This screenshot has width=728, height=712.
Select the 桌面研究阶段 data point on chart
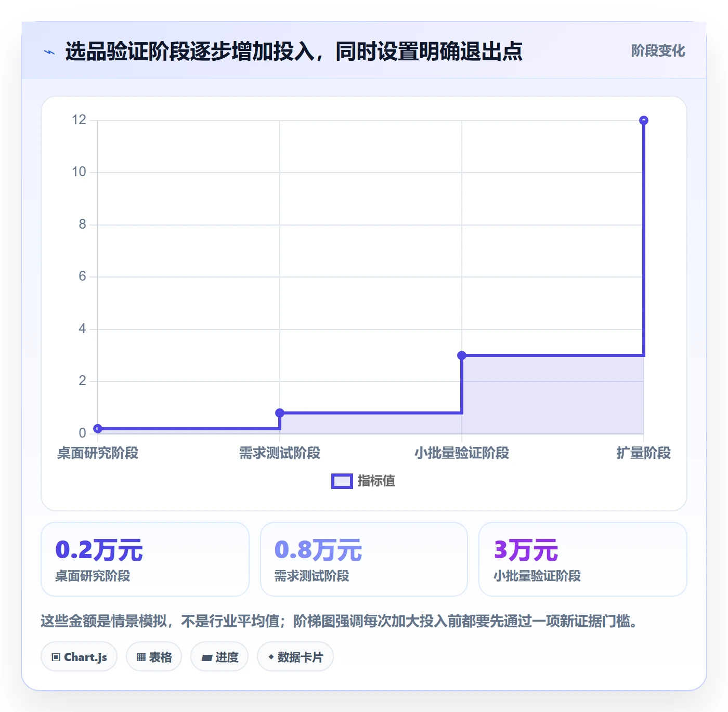[98, 429]
